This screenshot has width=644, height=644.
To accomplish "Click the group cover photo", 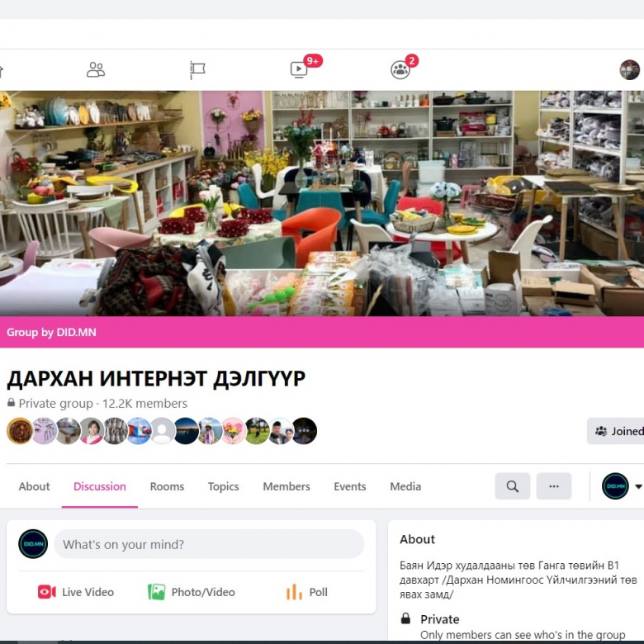I will tap(322, 203).
